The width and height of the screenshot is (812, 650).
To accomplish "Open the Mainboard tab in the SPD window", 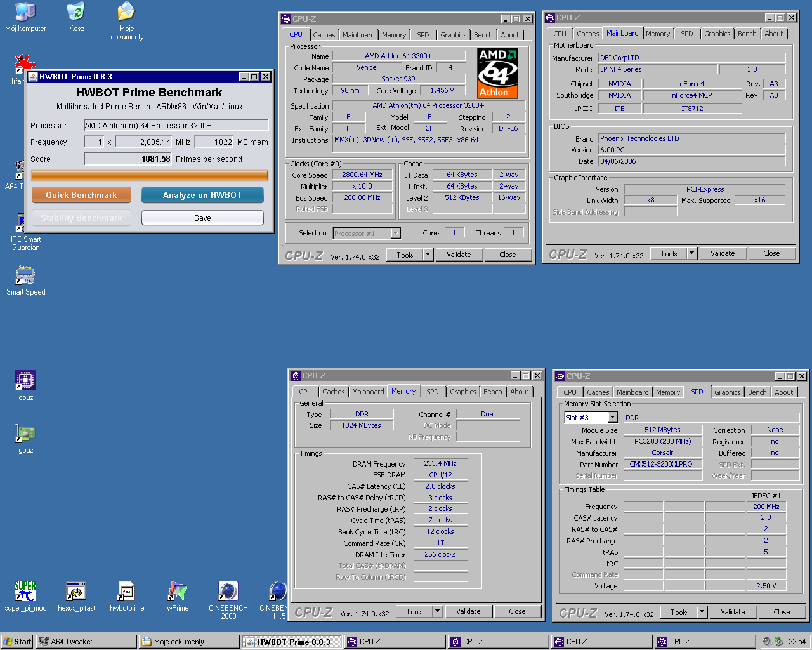I will 632,392.
